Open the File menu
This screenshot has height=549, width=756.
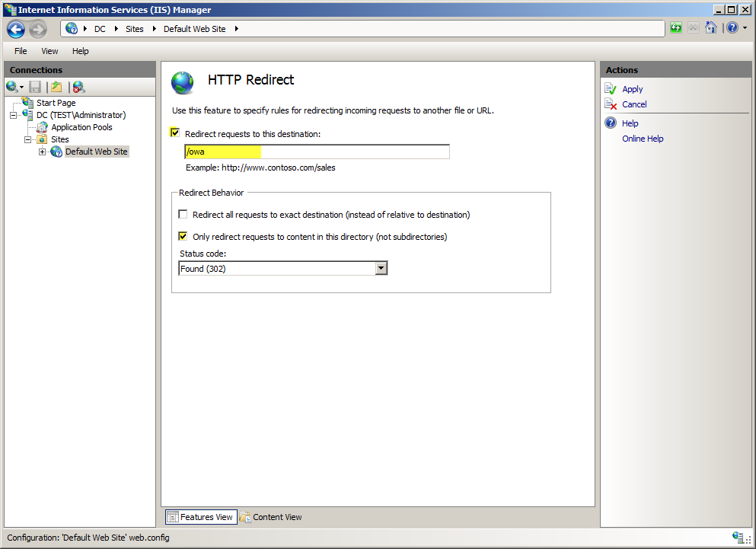[x=21, y=51]
